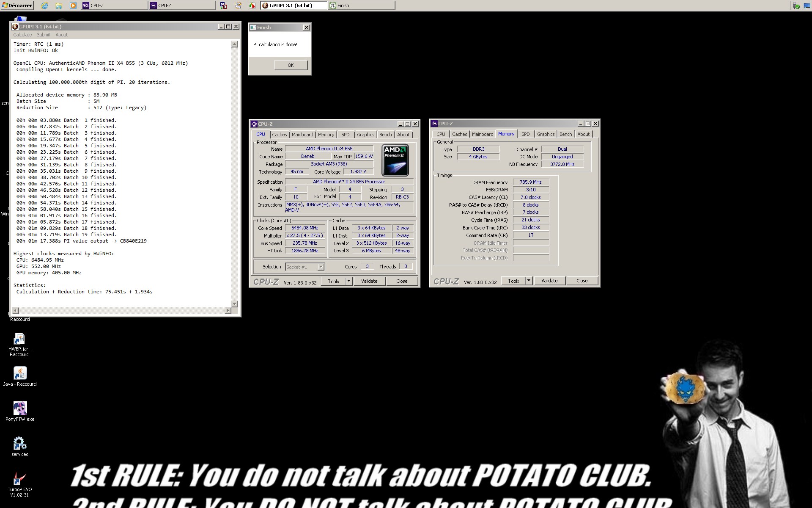Click Tools button in left CPU-Z

[333, 281]
